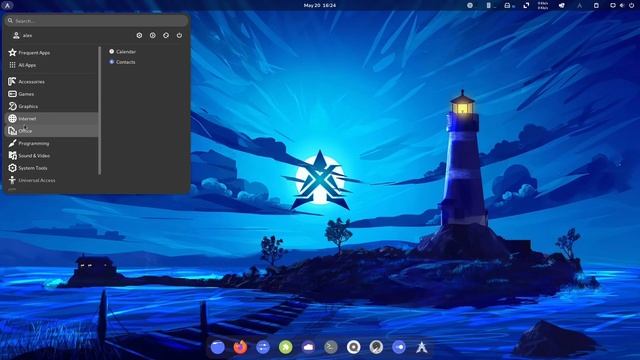Click the power icon in the top bar
Viewport: 640px width, 360px height.
tap(631, 5)
